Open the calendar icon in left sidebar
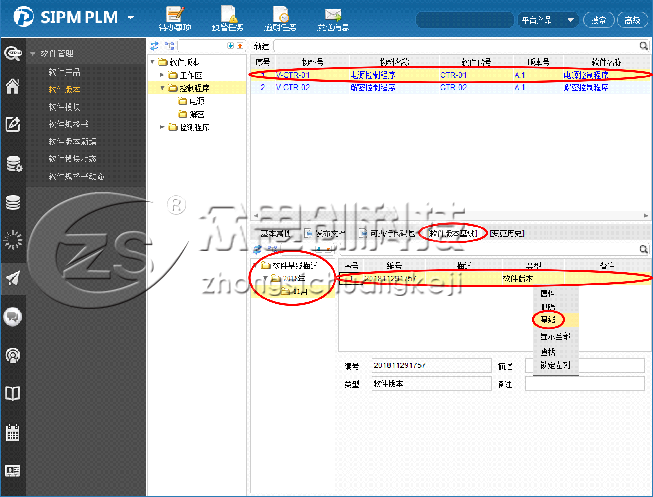 tap(13, 433)
